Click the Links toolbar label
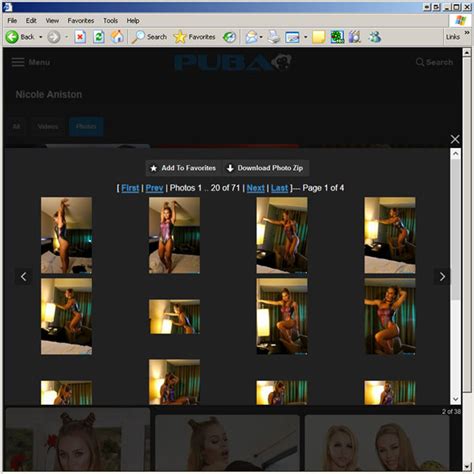The image size is (474, 474). tap(453, 37)
